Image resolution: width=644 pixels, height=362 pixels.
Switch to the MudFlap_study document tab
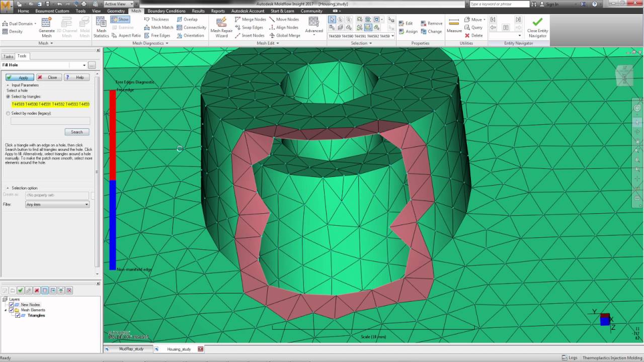pyautogui.click(x=129, y=349)
